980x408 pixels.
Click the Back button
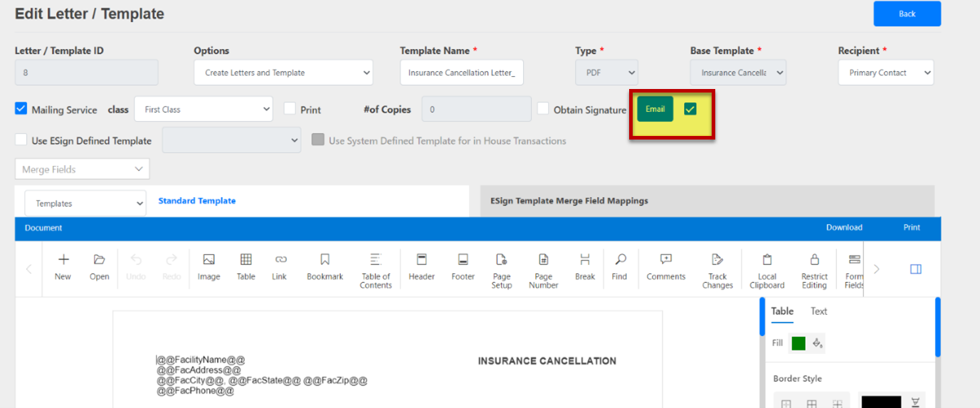(x=907, y=14)
